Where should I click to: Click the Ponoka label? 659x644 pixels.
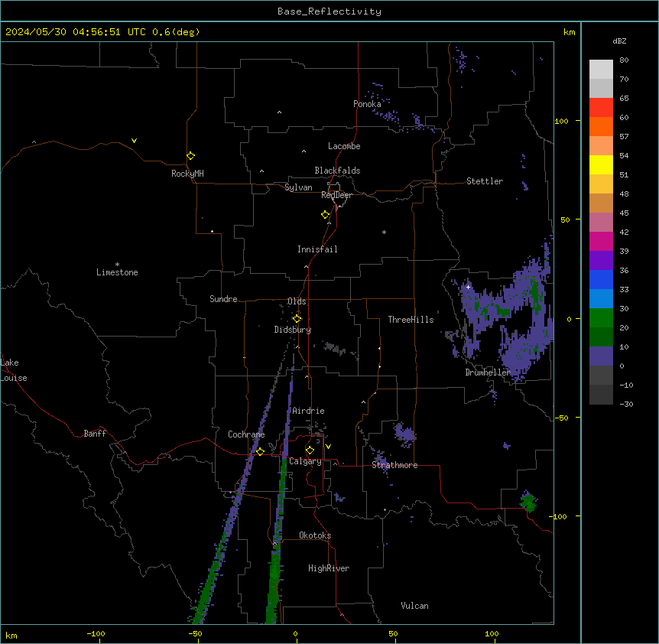click(367, 104)
